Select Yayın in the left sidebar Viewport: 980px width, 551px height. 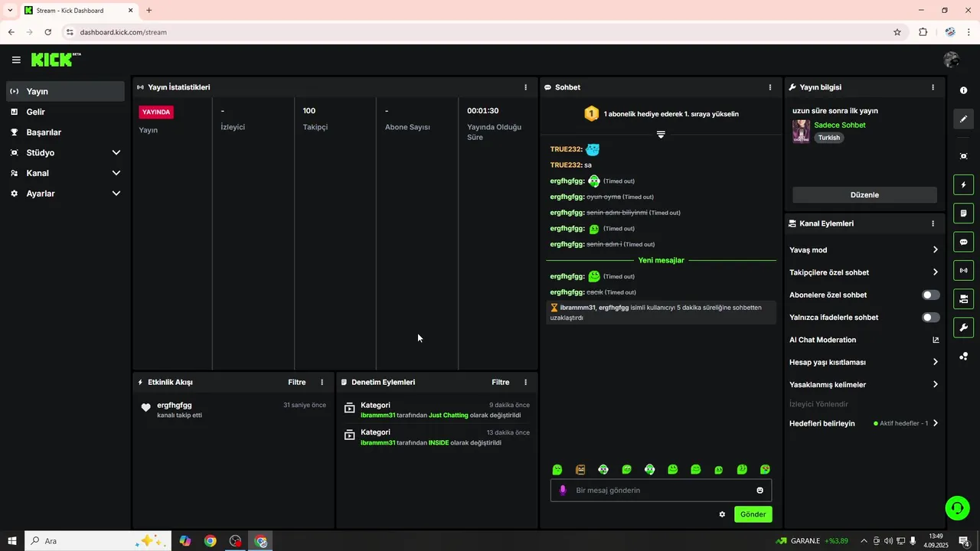click(x=65, y=91)
